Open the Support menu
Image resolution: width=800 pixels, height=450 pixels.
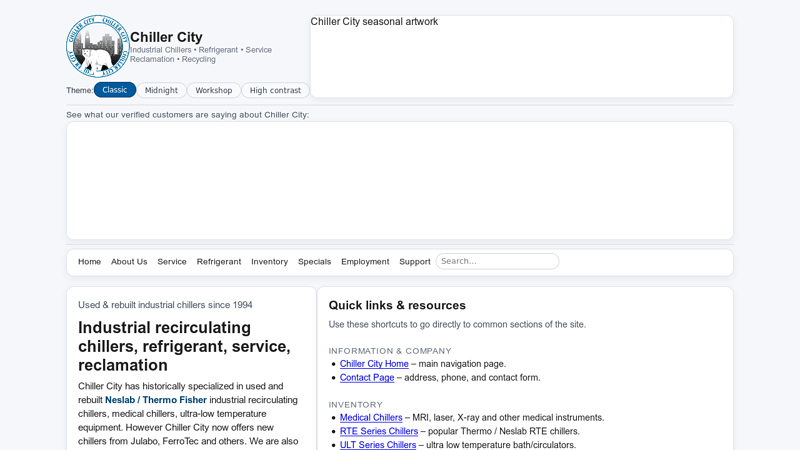(415, 262)
